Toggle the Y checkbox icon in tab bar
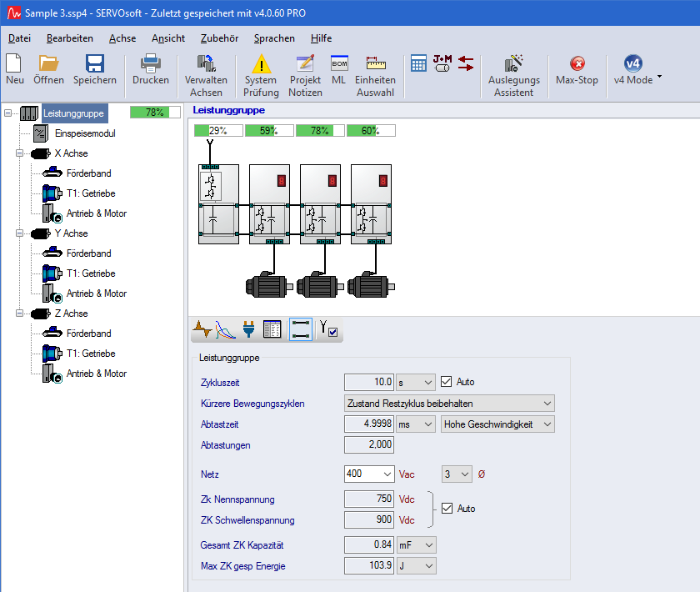 [x=328, y=330]
